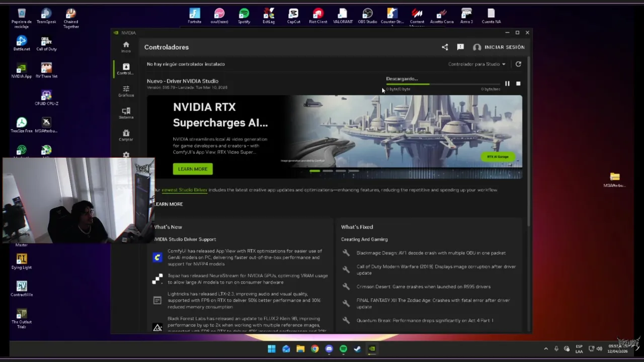The image size is (644, 362).
Task: Click the Topaz NeuroStream release note icon
Action: pyautogui.click(x=157, y=279)
